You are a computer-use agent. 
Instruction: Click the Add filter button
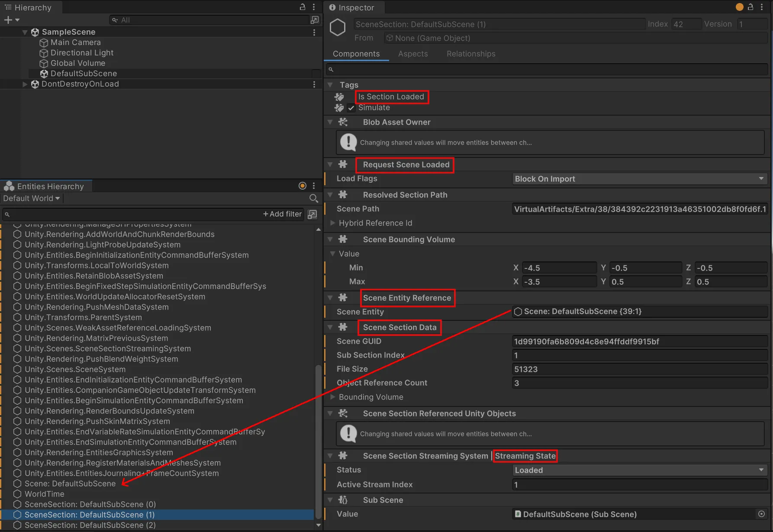(282, 214)
